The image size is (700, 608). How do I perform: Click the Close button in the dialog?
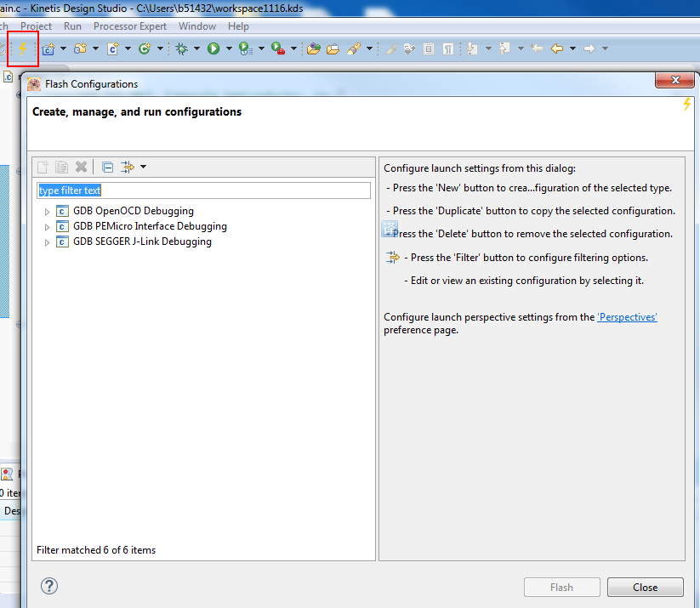click(645, 587)
